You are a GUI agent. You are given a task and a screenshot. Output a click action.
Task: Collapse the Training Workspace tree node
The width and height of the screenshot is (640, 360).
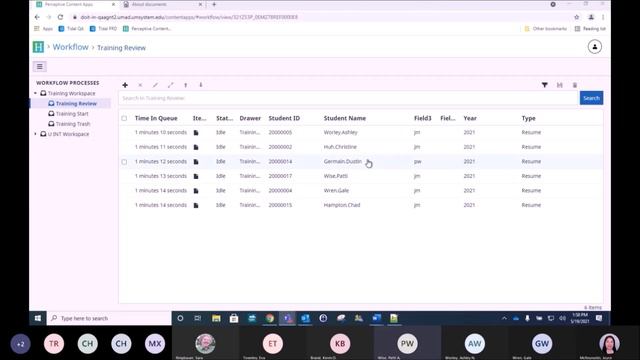(36, 93)
